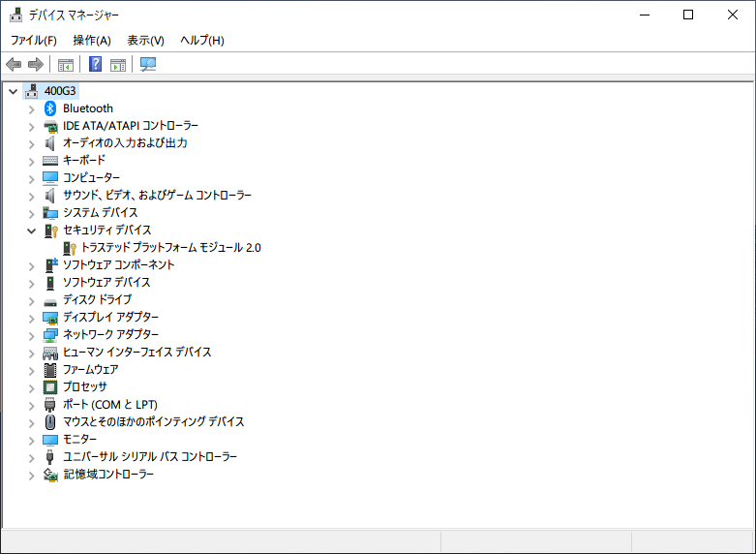This screenshot has height=554, width=756.
Task: Click the speaker icon for オーディオの入力および出力
Action: coord(49,143)
